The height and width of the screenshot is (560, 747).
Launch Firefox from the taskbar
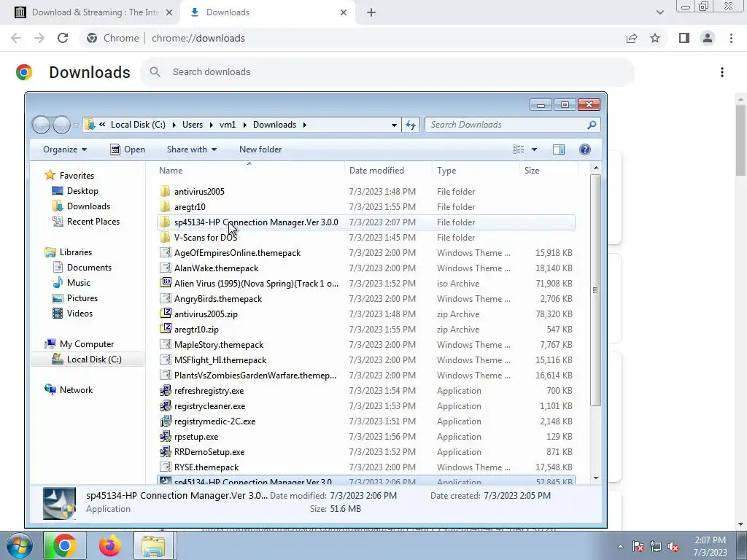click(110, 545)
